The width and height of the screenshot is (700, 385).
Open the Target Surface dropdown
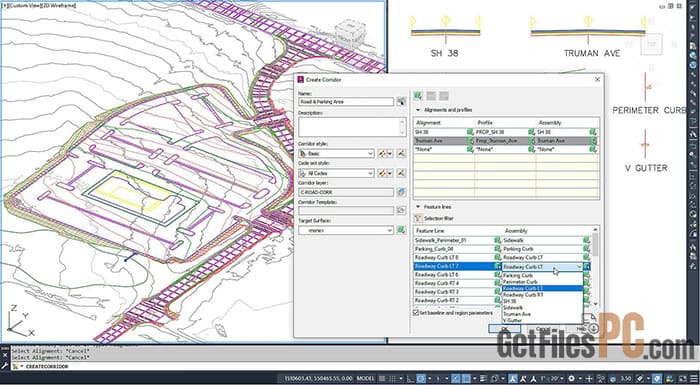click(346, 230)
